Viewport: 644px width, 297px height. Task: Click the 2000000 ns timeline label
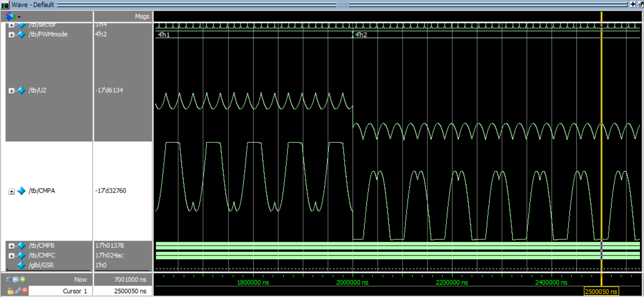point(353,282)
